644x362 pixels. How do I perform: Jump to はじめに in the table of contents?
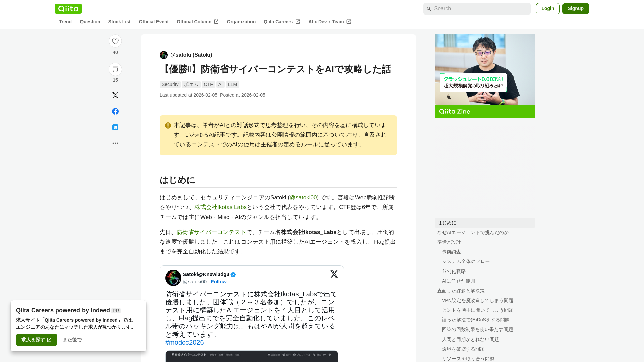(x=446, y=223)
